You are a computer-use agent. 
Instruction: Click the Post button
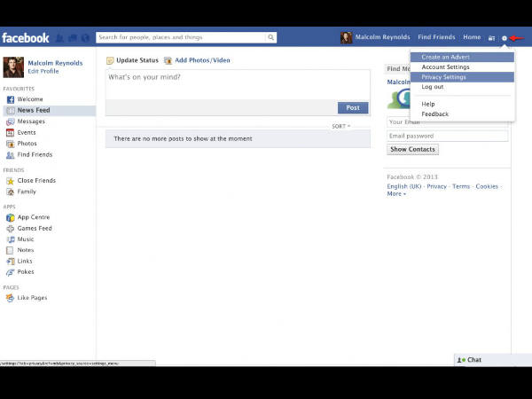coord(353,108)
